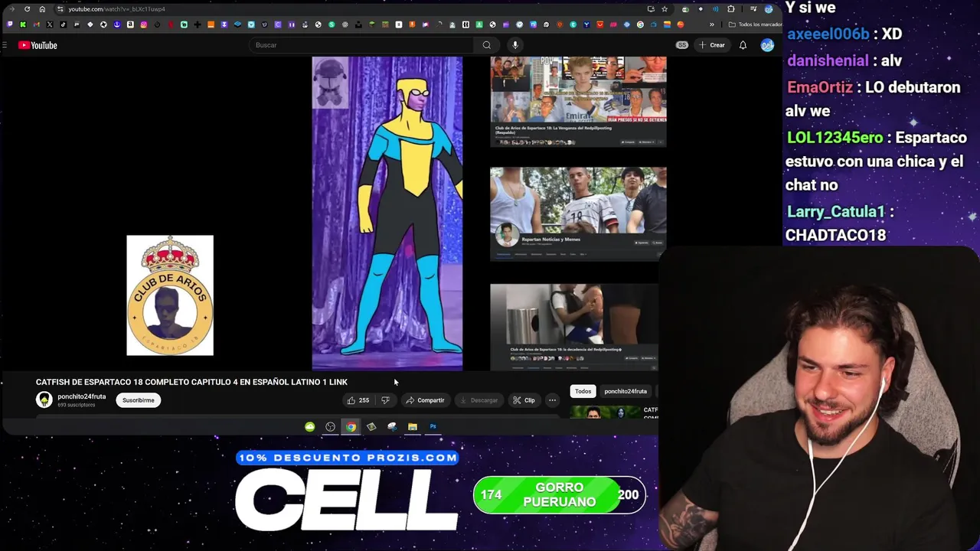Click the SS badge near Crear
Viewport: 980px width, 551px height.
pos(681,45)
